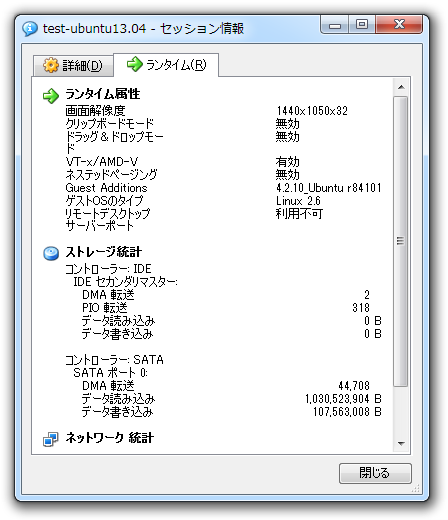Click the IDE セカンダリマスター row
This screenshot has height=520, width=448.
point(125,282)
